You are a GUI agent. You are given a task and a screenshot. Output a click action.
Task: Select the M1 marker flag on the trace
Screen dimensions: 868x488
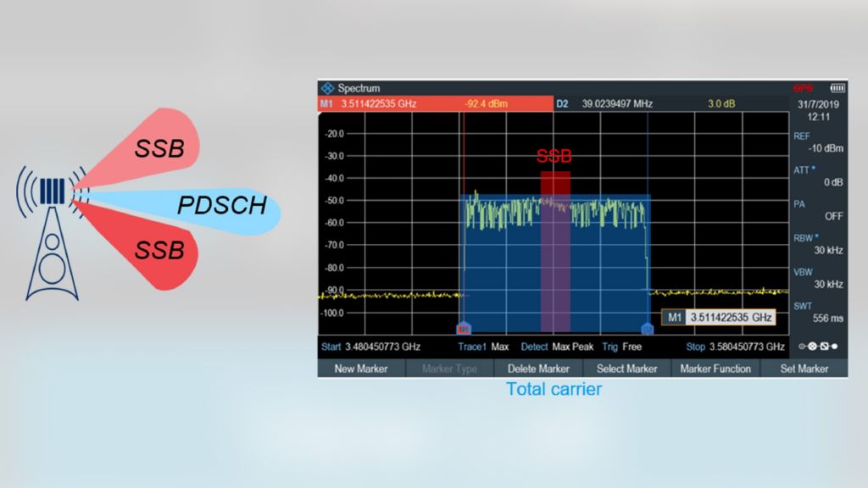point(465,328)
